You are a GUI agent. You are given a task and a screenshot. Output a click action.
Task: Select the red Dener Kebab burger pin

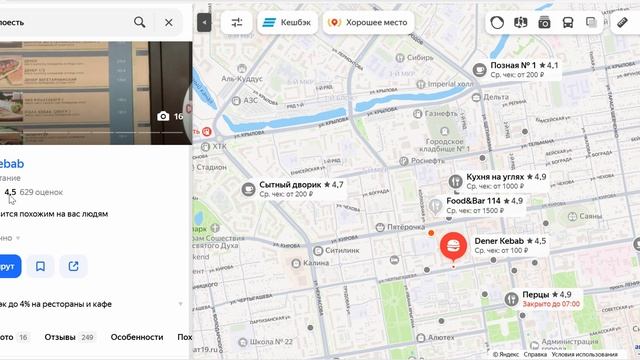coord(453,247)
